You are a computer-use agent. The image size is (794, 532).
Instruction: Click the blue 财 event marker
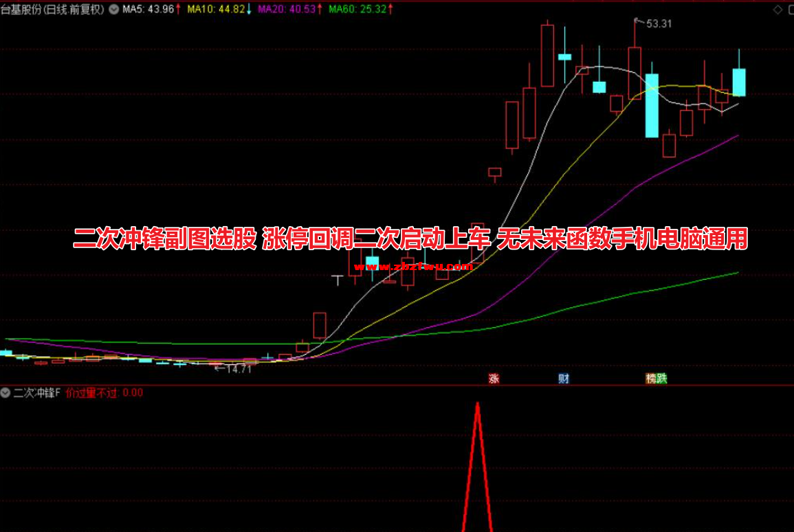tap(564, 378)
